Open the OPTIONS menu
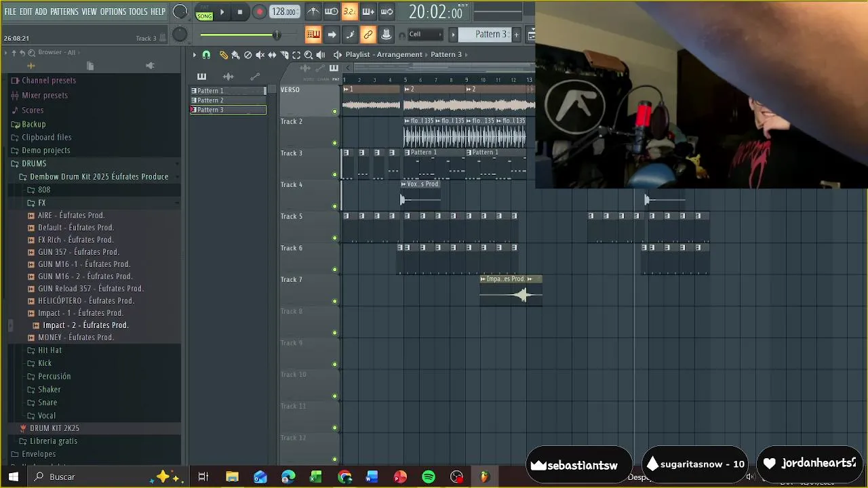This screenshot has height=488, width=868. 113,12
